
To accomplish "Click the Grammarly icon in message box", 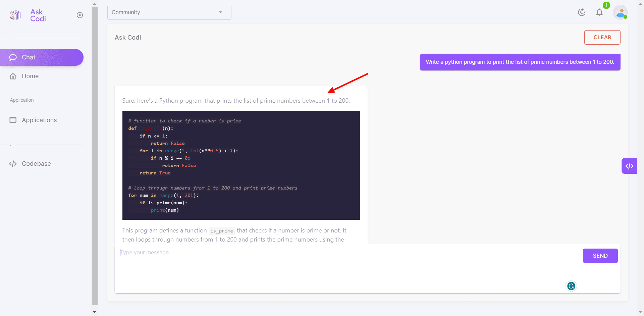I will (x=571, y=286).
